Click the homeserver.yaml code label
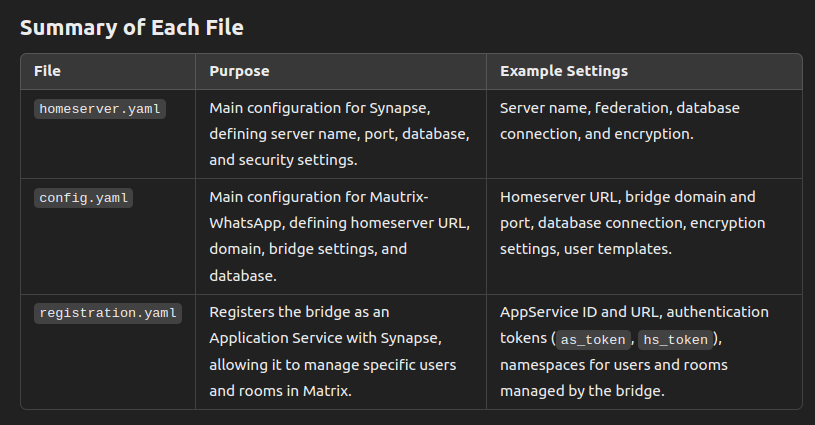Screen dimensions: 815x425 (100, 109)
